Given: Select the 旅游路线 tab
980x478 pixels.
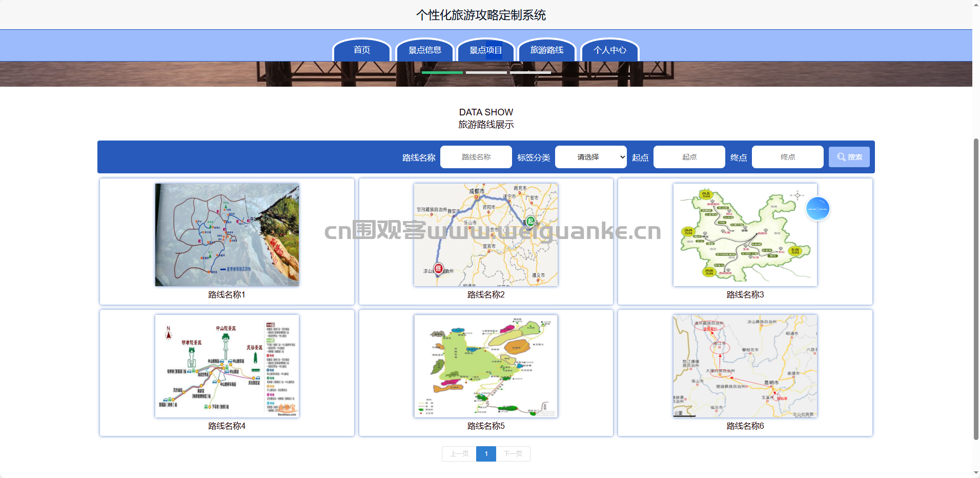Looking at the screenshot, I should (x=546, y=50).
